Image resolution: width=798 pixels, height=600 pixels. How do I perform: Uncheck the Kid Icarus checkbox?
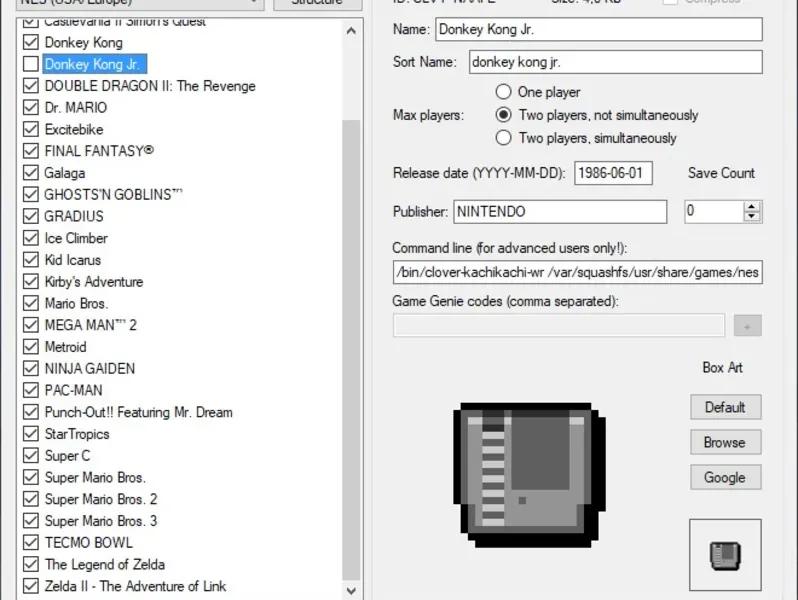(x=31, y=260)
